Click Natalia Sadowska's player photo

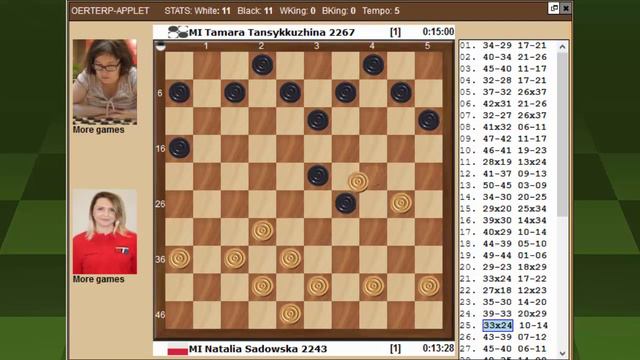coord(105,231)
